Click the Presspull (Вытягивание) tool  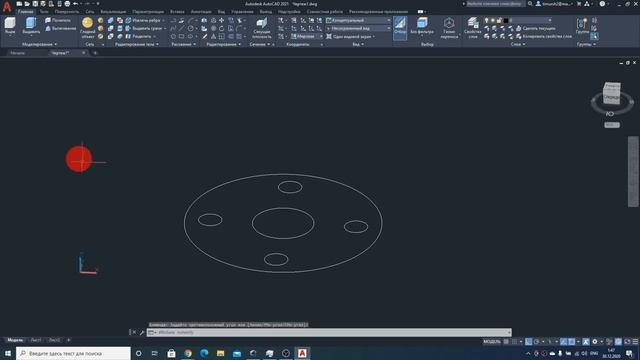tap(60, 28)
